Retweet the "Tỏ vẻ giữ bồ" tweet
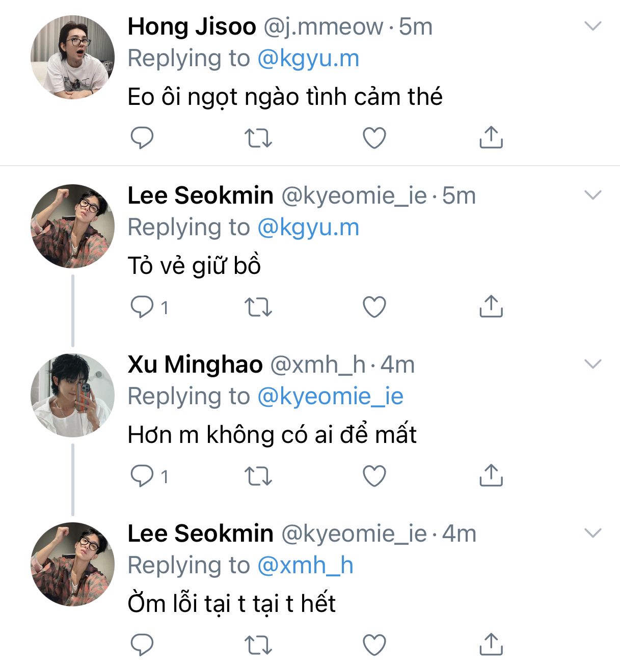Screen dimensions: 620x672 click(x=258, y=306)
